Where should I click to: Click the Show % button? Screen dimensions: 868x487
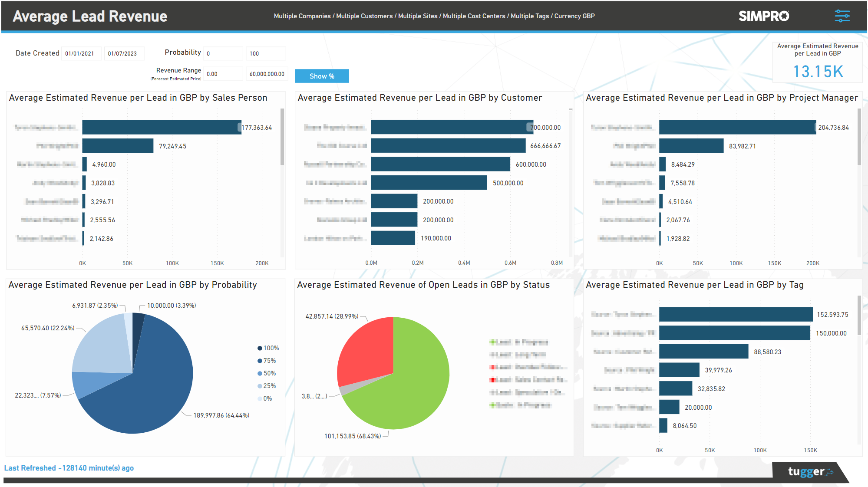click(322, 76)
